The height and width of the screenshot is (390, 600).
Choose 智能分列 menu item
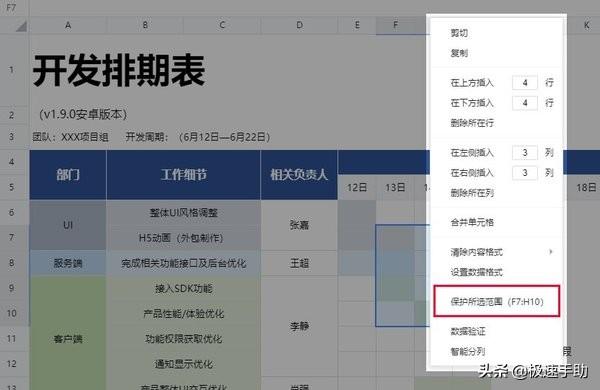point(468,351)
